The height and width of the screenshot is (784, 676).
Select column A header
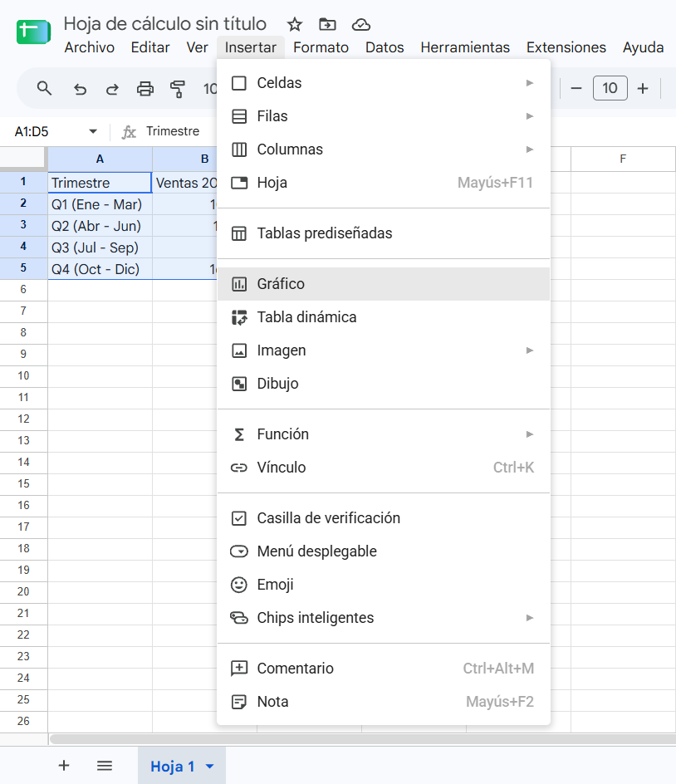pos(100,159)
